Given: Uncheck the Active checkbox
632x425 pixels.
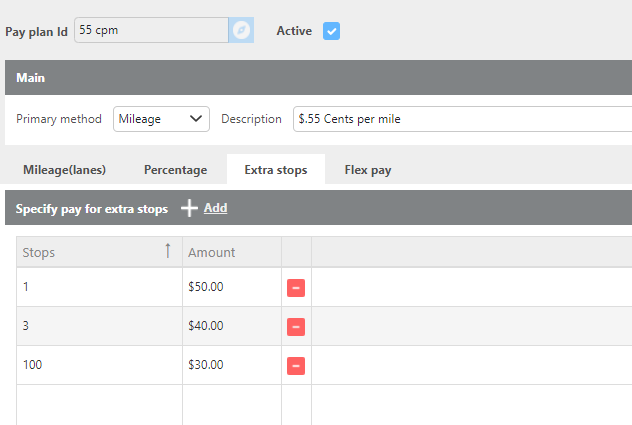Looking at the screenshot, I should point(332,31).
